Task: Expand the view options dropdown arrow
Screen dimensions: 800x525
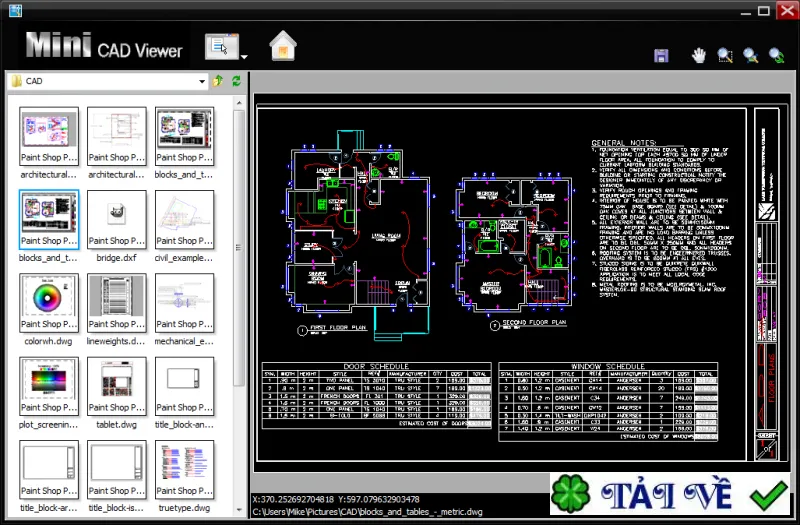Action: (244, 57)
